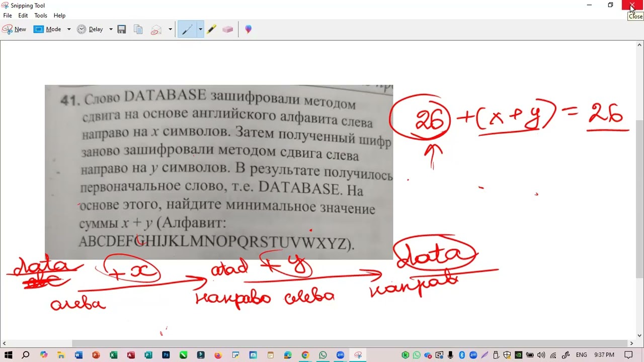Click the scroll right arrow of the horizontal scrollbar

(632, 343)
